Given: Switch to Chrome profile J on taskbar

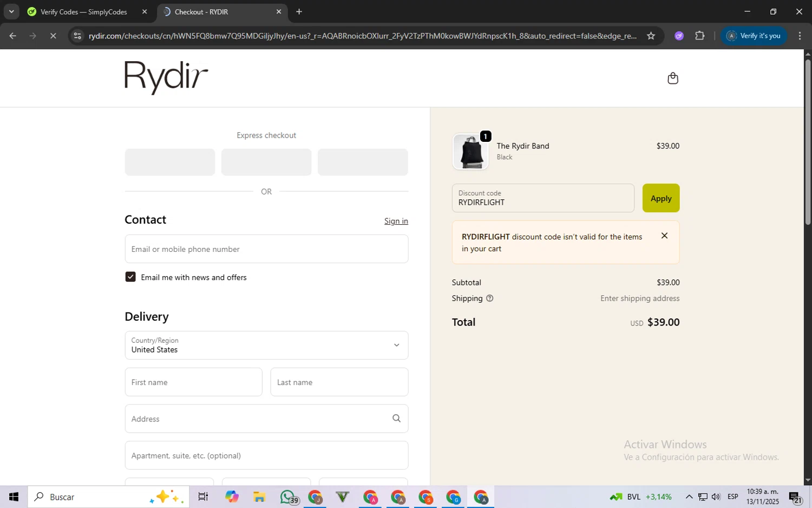Looking at the screenshot, I should tap(315, 497).
